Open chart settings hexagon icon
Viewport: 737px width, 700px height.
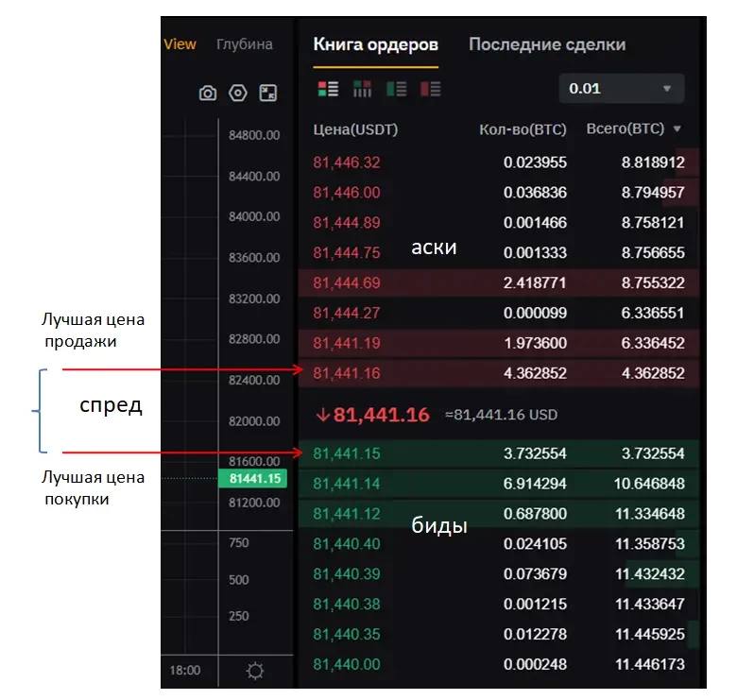(238, 93)
